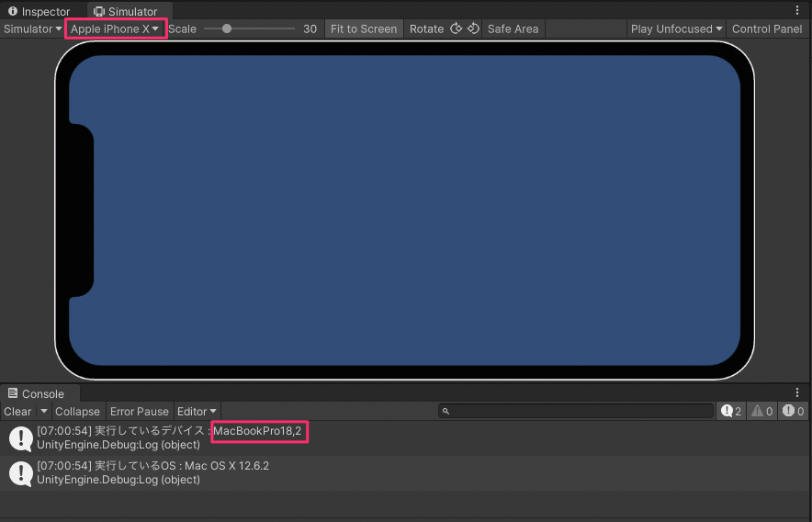
Task: Open Console panel more options menu
Action: [797, 393]
